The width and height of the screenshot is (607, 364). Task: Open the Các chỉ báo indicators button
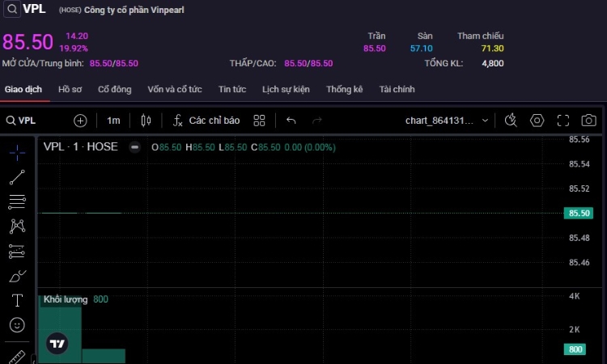[x=206, y=121]
